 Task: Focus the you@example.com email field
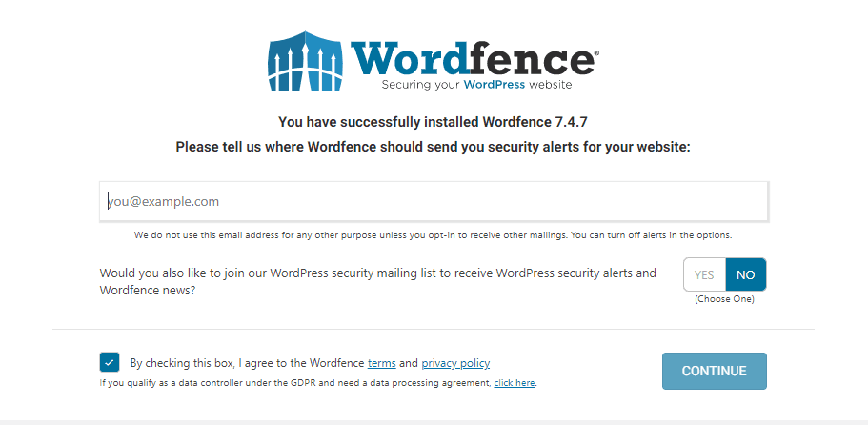[x=434, y=201]
